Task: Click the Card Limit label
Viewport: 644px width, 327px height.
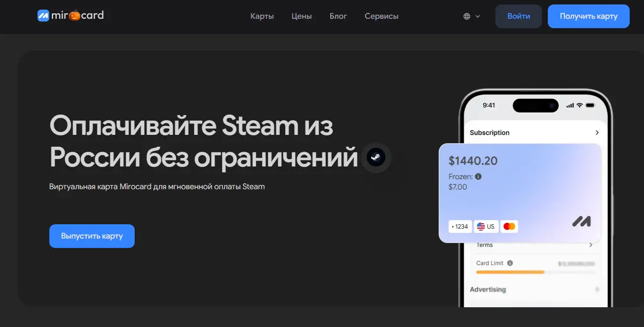Action: (490, 263)
